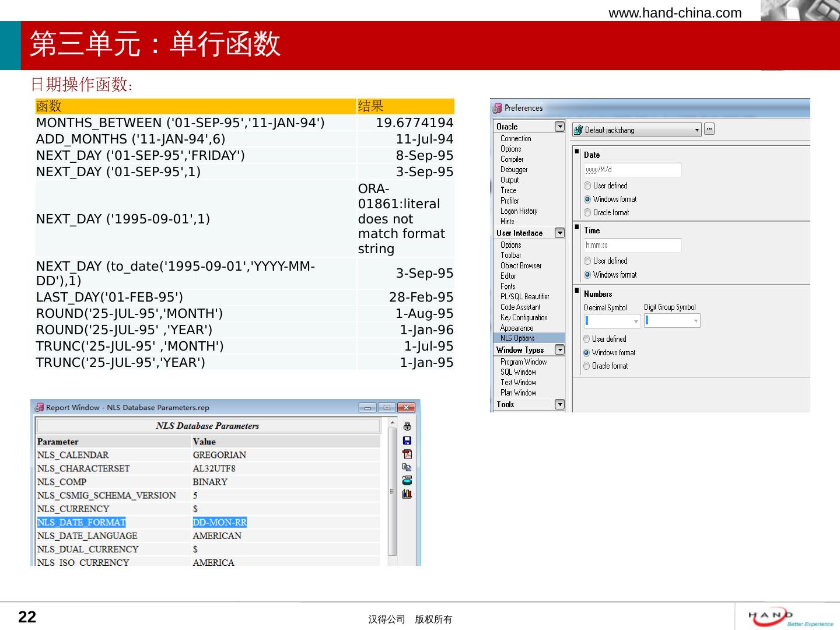The height and width of the screenshot is (630, 840).
Task: Open the SQL Window preferences page
Action: click(x=518, y=372)
